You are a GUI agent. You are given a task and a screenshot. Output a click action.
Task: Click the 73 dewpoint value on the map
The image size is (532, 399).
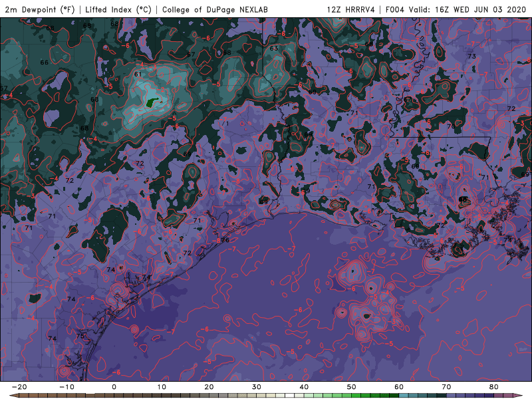[x=471, y=56]
